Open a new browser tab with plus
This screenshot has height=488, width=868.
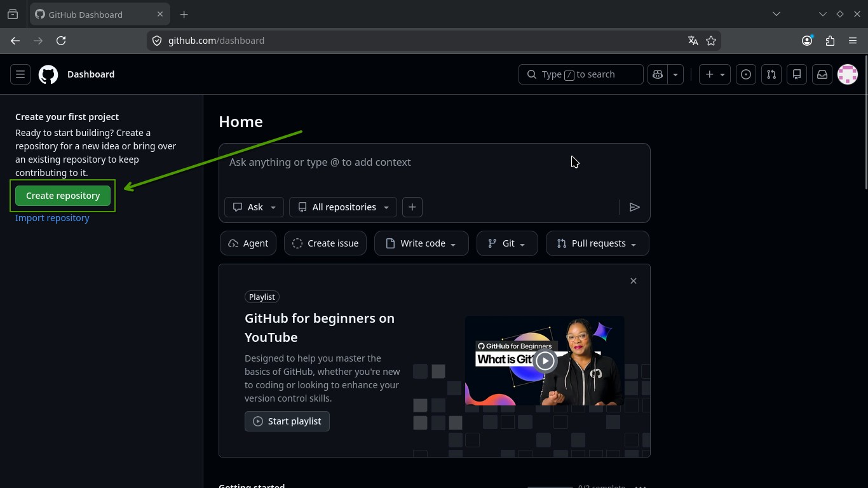[x=184, y=14]
